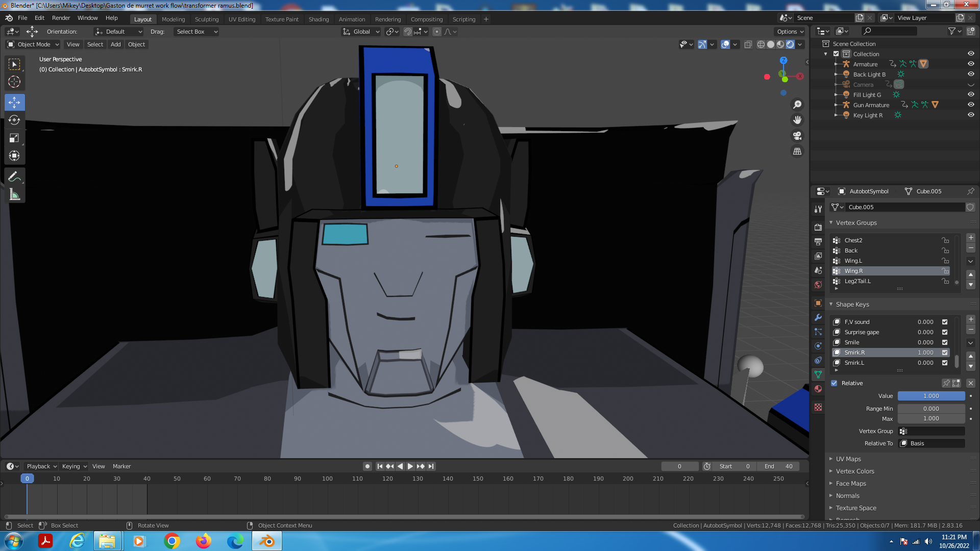Toggle X-ray display in viewport header
Screen dimensions: 980x551
coord(748,44)
